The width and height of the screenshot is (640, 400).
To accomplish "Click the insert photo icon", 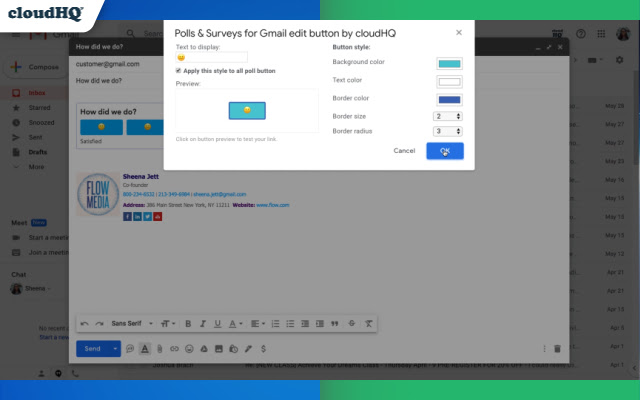I will (219, 349).
